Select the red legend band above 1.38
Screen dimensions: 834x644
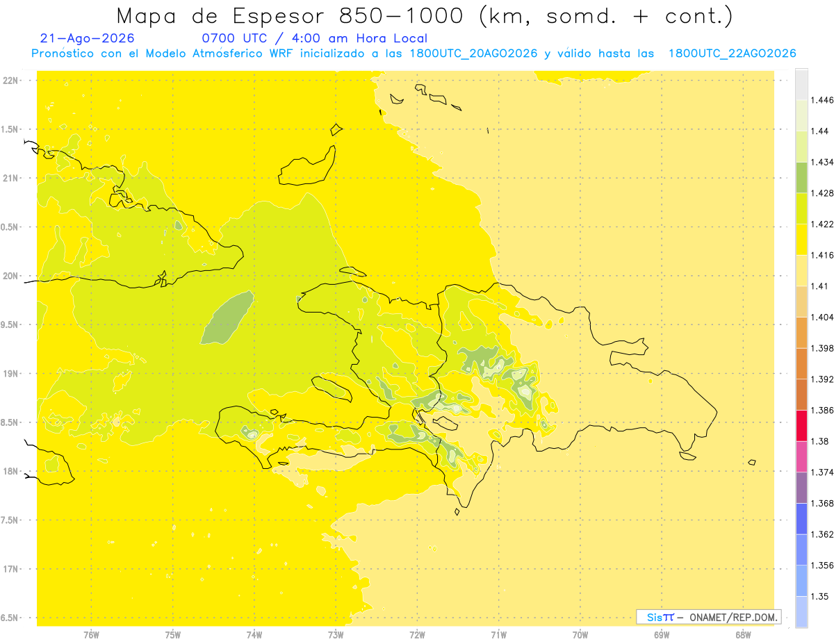pyautogui.click(x=801, y=425)
